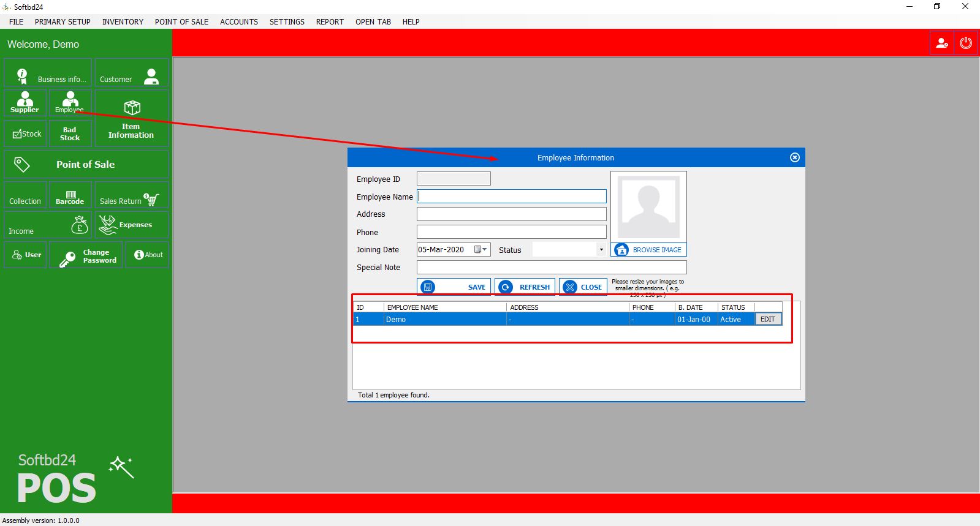Image resolution: width=980 pixels, height=526 pixels.
Task: Click the B. DATE column header
Action: pos(696,307)
